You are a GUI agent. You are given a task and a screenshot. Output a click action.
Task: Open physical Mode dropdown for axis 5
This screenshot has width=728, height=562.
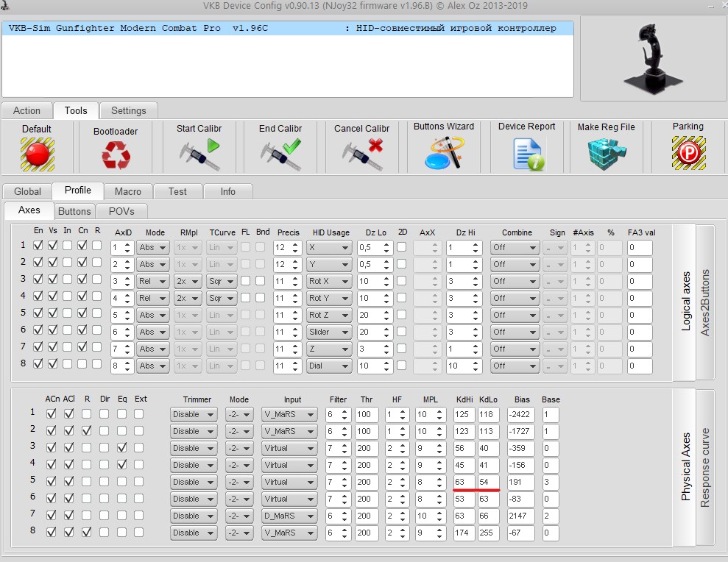[x=239, y=482]
